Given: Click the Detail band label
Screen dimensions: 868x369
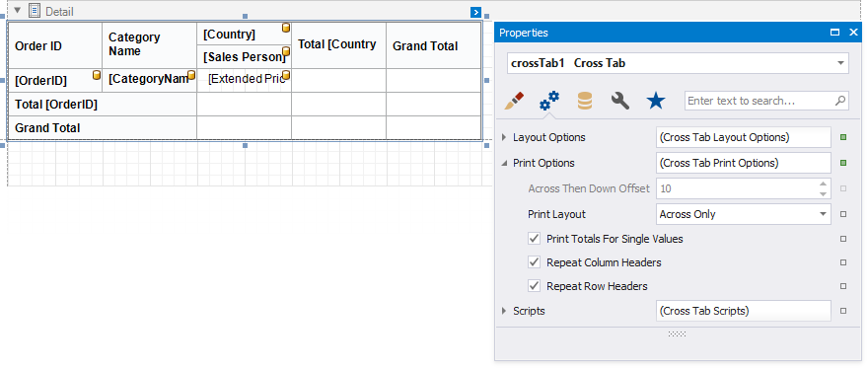Looking at the screenshot, I should click(x=59, y=11).
